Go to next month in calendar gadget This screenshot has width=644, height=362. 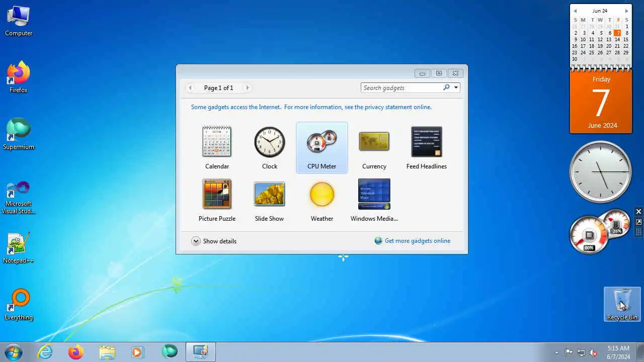(x=626, y=11)
